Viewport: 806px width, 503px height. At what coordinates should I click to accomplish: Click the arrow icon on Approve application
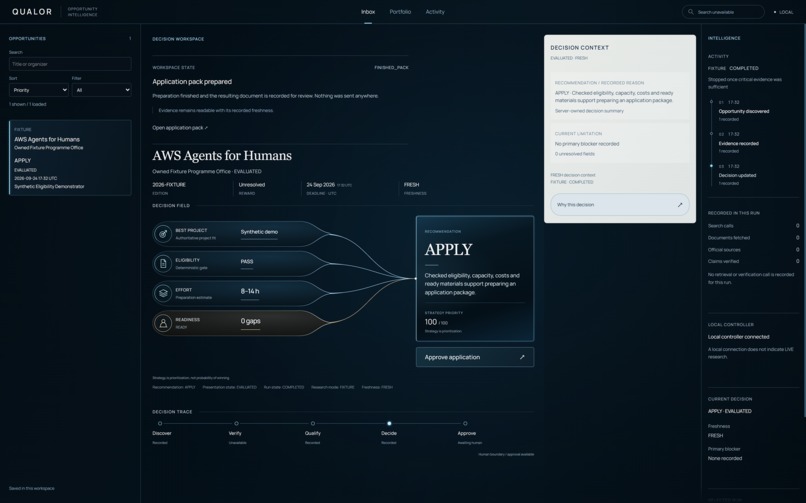tap(522, 357)
